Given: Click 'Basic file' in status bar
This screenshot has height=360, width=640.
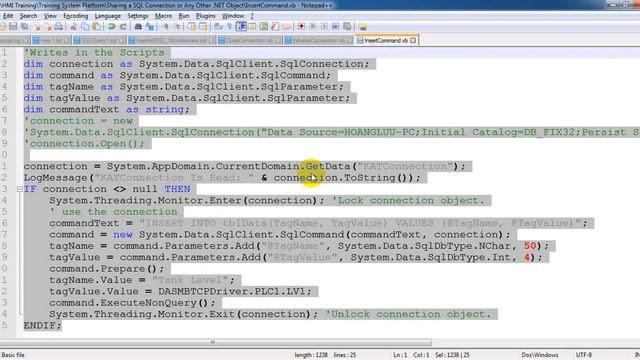Looking at the screenshot, I should (x=13, y=355).
